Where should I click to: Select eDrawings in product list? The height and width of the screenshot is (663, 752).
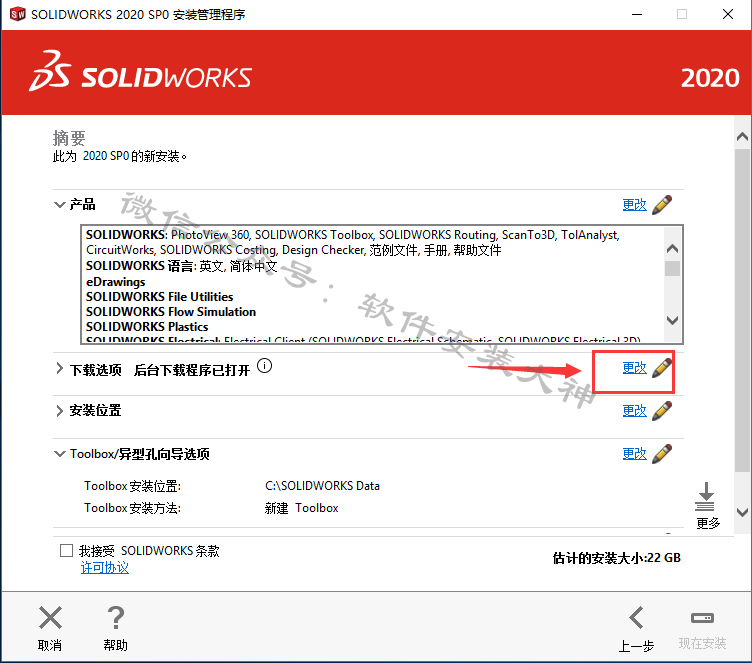[x=116, y=282]
